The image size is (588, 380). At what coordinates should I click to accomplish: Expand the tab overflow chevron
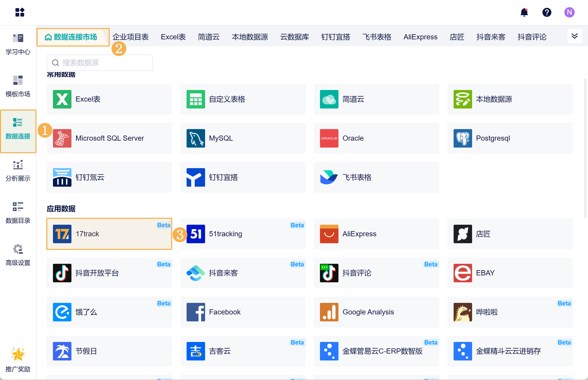coord(574,36)
